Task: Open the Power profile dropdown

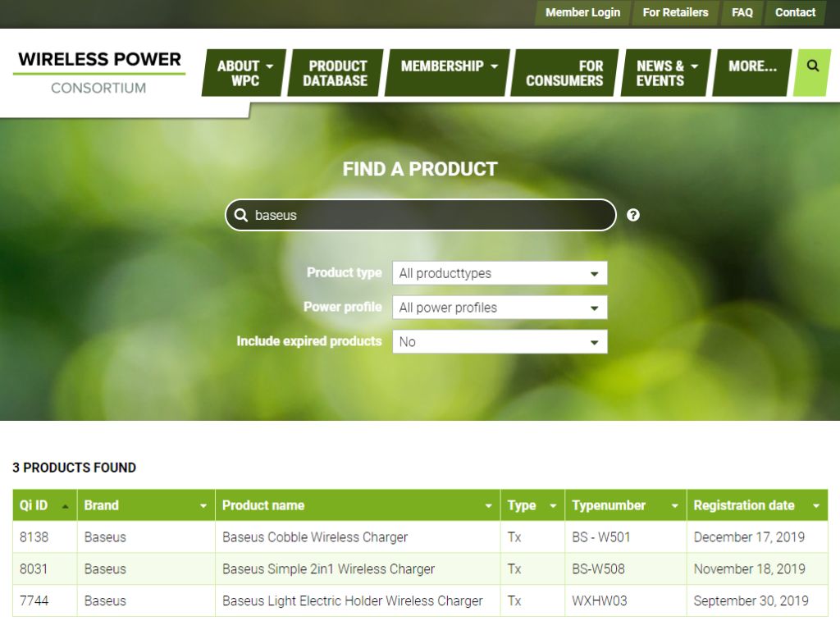Action: pos(500,308)
